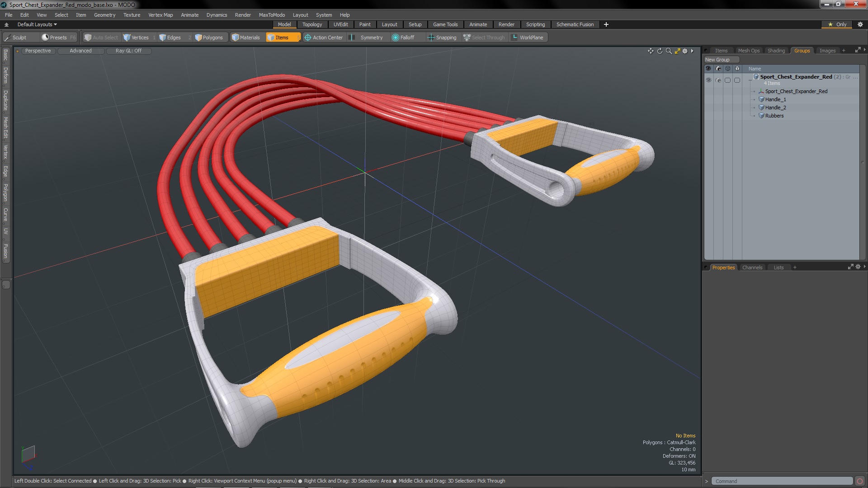Open the Default Layouts dropdown
868x488 pixels.
point(37,24)
